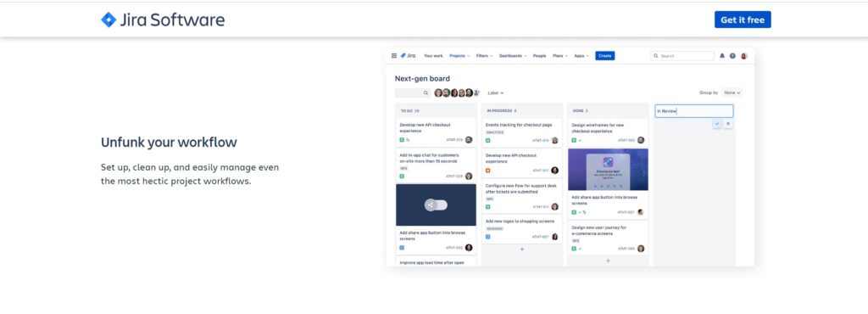
Task: Open the Add in-app chat for customers card
Action: click(x=437, y=165)
